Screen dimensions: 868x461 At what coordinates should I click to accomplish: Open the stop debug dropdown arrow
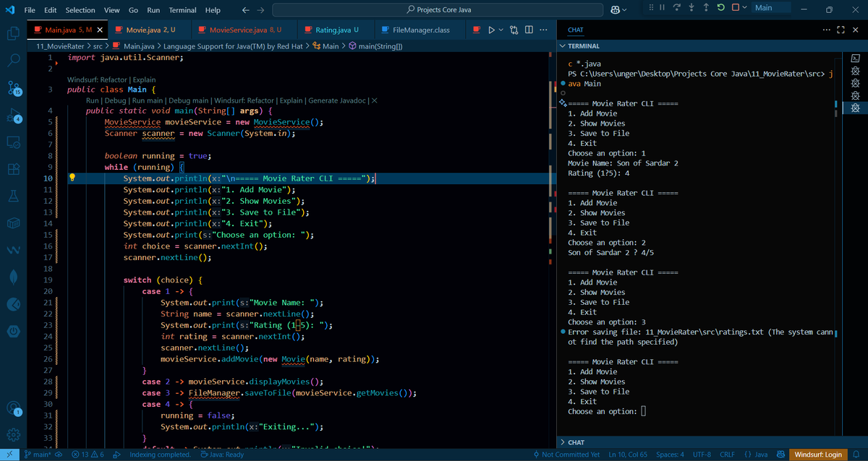pos(744,8)
